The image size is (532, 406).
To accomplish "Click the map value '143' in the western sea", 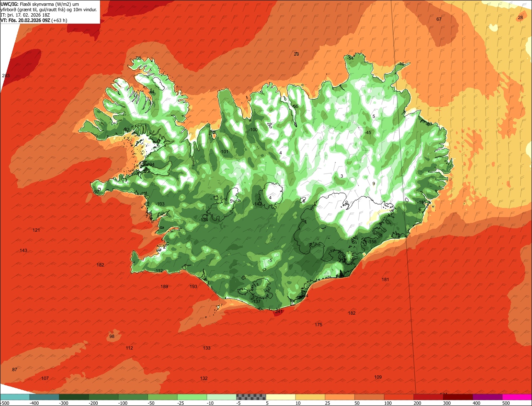I will pyautogui.click(x=23, y=250).
